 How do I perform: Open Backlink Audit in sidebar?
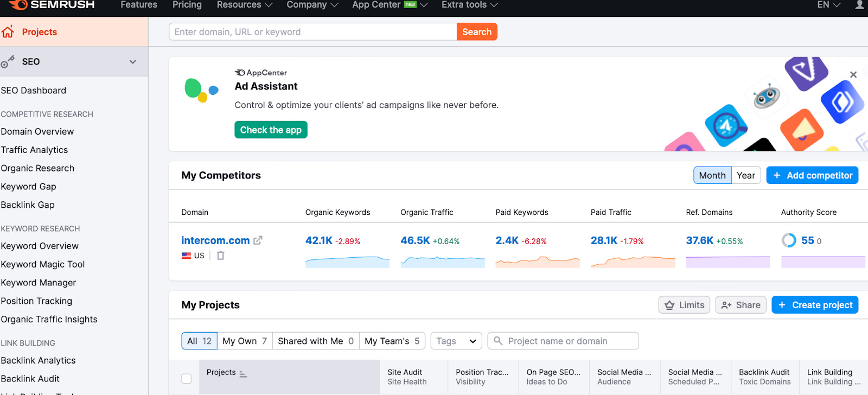pos(30,379)
